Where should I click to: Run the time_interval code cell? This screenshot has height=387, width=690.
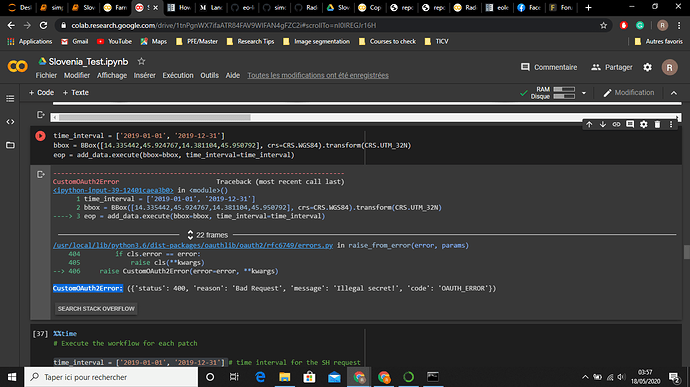[40, 136]
